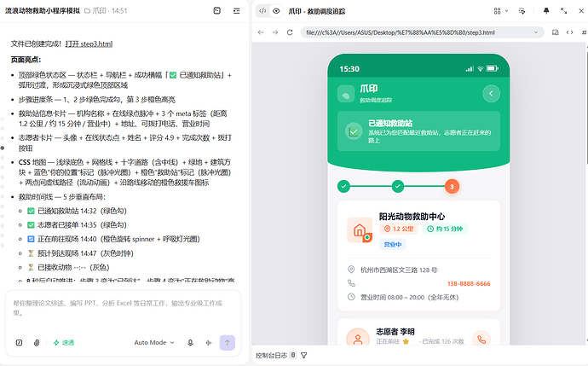Click the 爪印 paw logo icon
The width and height of the screenshot is (588, 366).
(346, 94)
